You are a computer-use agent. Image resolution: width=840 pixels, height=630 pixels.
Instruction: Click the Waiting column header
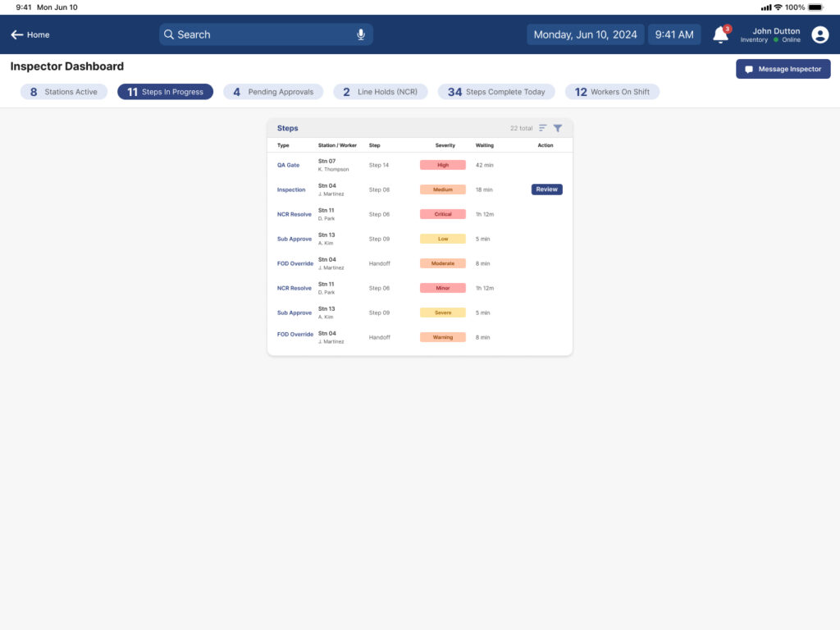click(485, 146)
